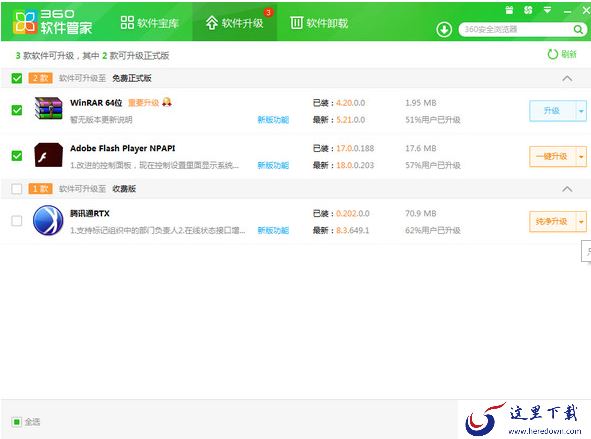Click the 刷新 refresh button
Screen dimensions: 591x439
coord(562,54)
